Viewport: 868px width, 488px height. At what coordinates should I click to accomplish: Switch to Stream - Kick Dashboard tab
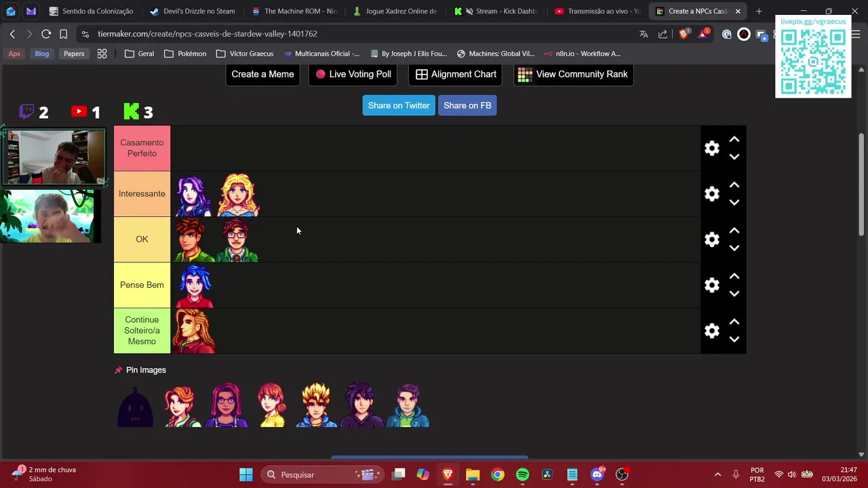(497, 12)
